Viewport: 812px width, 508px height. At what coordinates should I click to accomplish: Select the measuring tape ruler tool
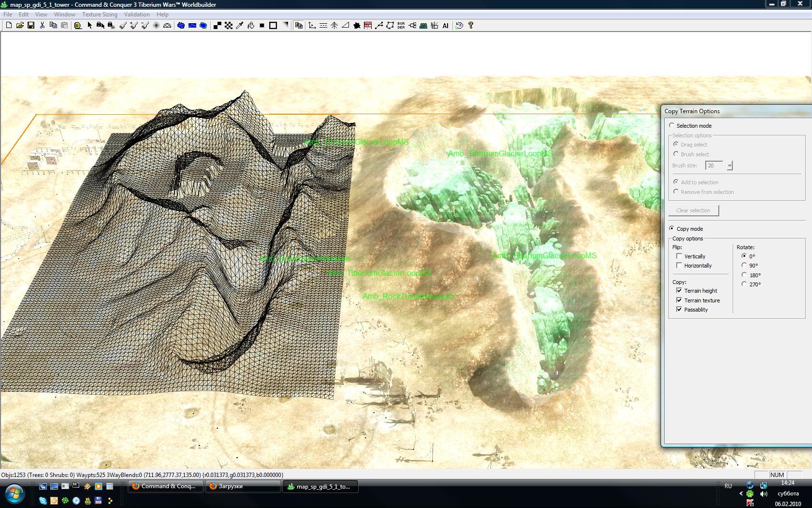pyautogui.click(x=78, y=25)
